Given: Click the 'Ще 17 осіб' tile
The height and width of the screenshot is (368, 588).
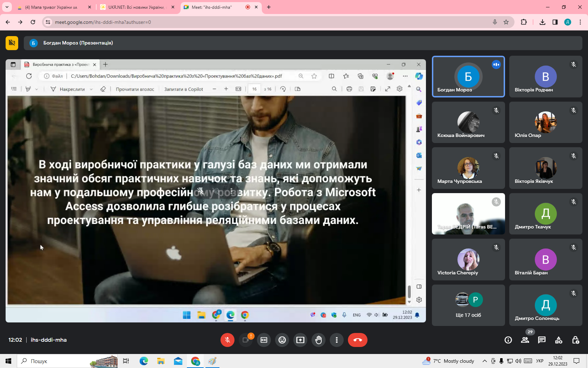Looking at the screenshot, I should [x=468, y=305].
